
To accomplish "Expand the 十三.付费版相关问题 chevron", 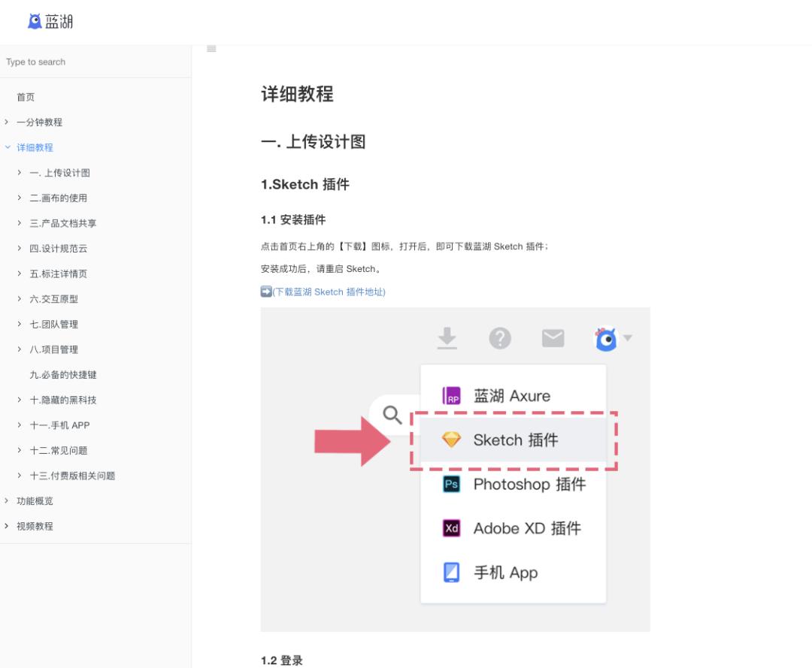I will click(19, 476).
